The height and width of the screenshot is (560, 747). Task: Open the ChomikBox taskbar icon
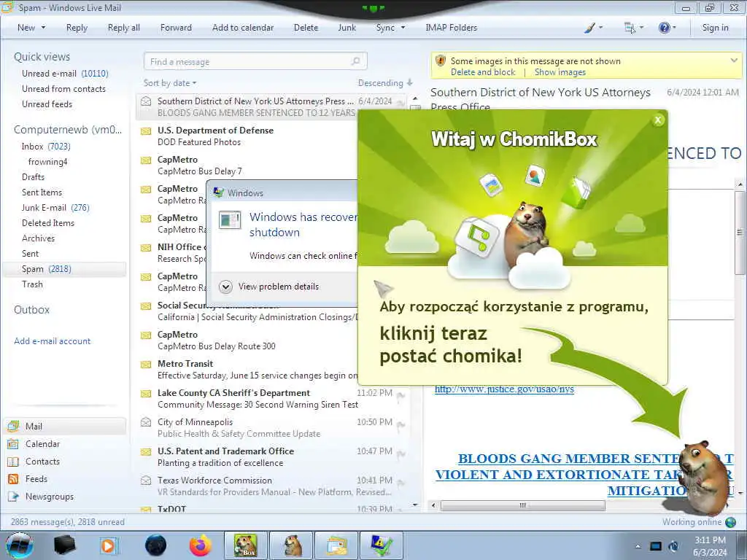point(245,545)
